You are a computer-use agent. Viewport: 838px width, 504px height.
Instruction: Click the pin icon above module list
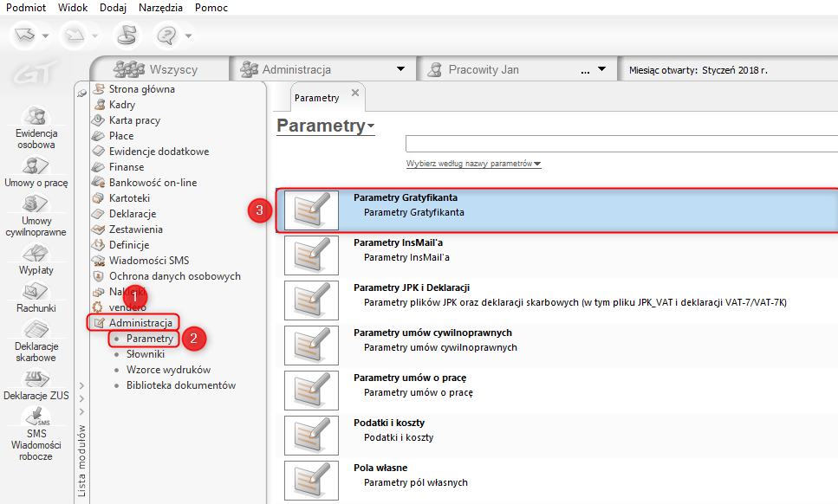pos(81,93)
